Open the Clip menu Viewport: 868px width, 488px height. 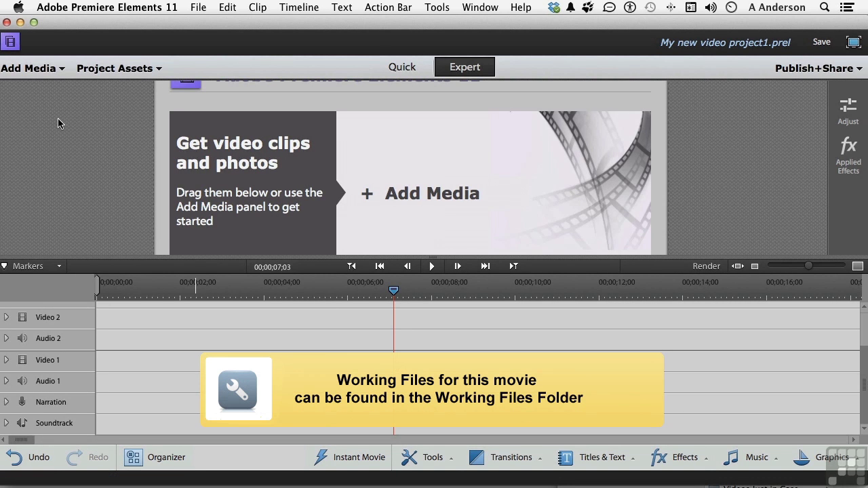coord(258,7)
